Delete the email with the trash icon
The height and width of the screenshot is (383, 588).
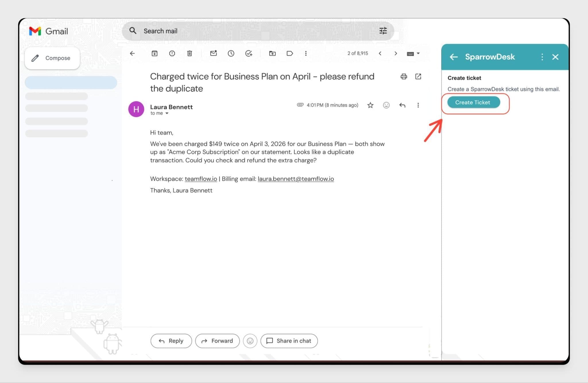(x=189, y=53)
